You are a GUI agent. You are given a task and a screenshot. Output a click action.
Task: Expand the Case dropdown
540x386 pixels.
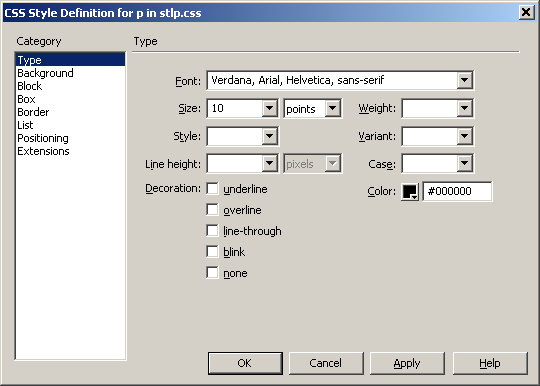(x=464, y=164)
